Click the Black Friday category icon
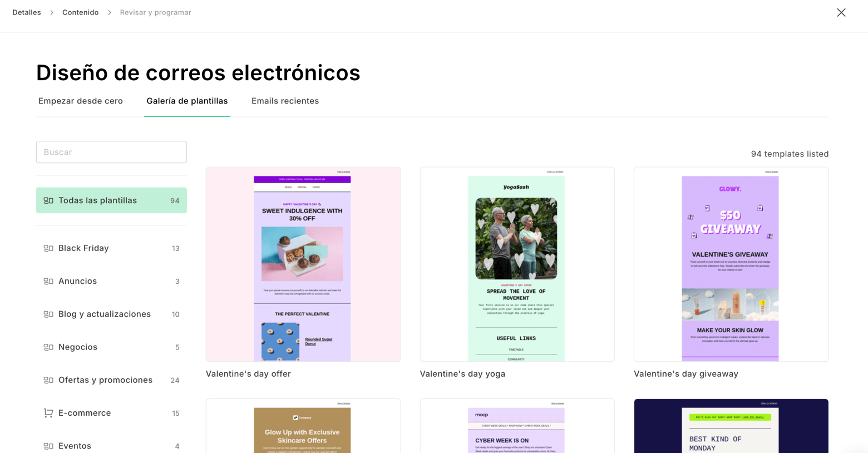The image size is (868, 453). (48, 248)
